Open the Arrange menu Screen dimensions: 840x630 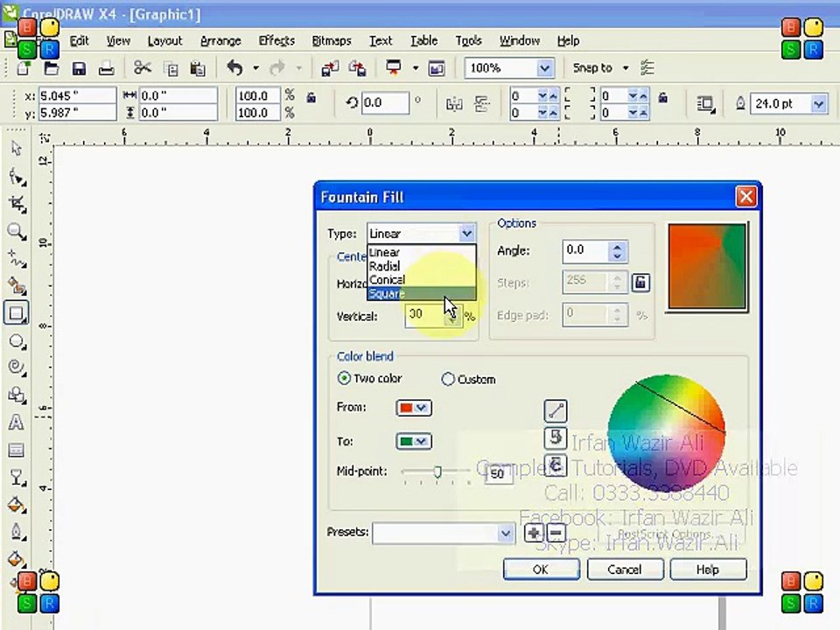pos(220,41)
